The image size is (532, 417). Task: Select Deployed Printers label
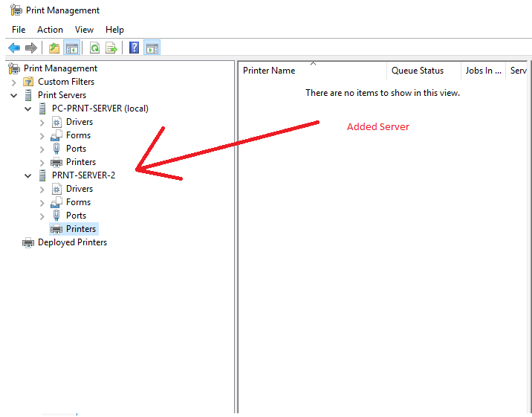click(x=72, y=242)
